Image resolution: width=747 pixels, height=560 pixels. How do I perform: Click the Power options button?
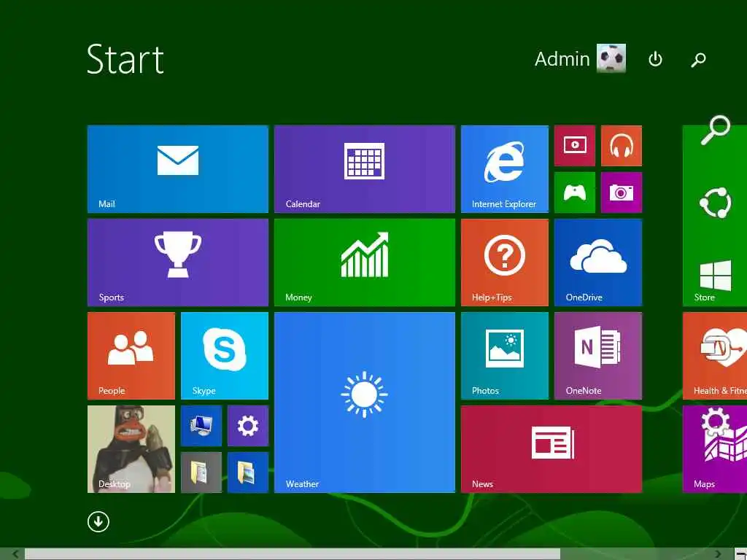tap(655, 59)
